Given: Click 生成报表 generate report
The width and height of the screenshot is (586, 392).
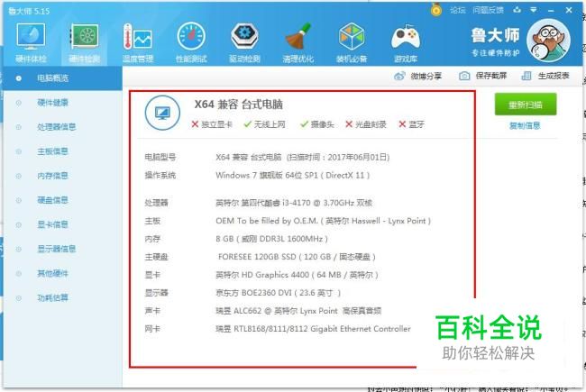Looking at the screenshot, I should click(x=545, y=76).
